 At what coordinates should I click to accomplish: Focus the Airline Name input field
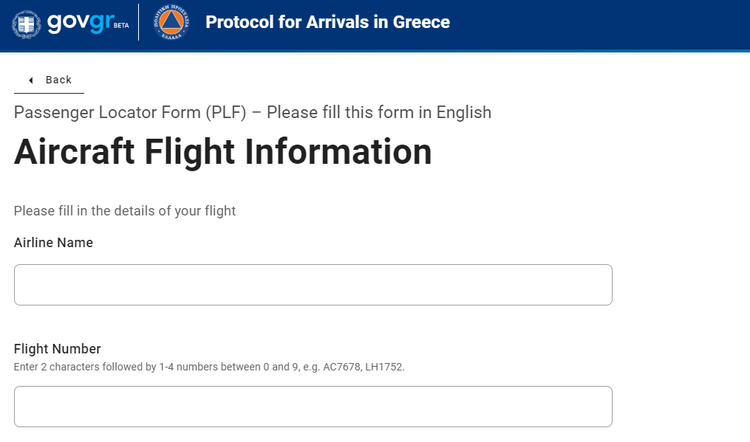click(313, 285)
